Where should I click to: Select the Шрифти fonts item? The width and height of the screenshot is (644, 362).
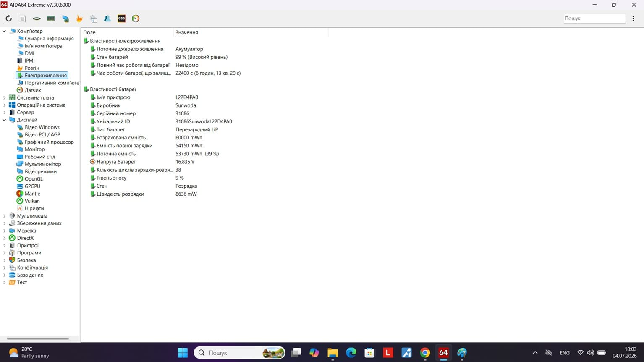34,208
